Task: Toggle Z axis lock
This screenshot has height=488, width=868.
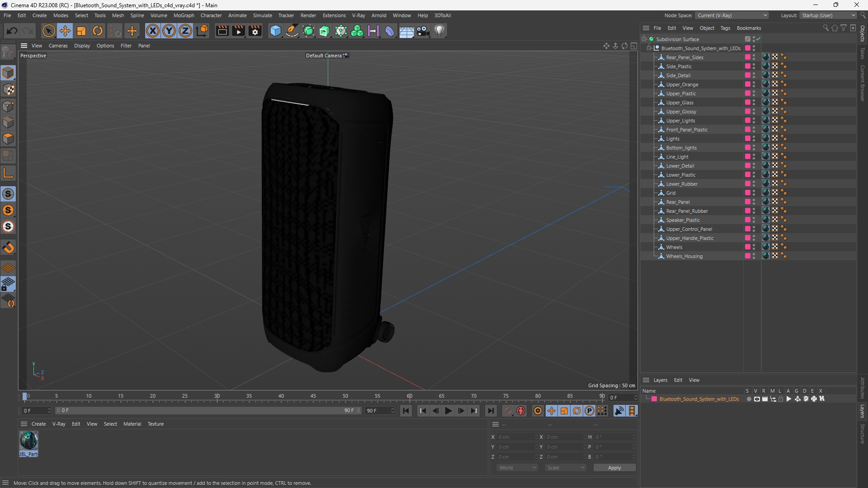Action: 185,31
